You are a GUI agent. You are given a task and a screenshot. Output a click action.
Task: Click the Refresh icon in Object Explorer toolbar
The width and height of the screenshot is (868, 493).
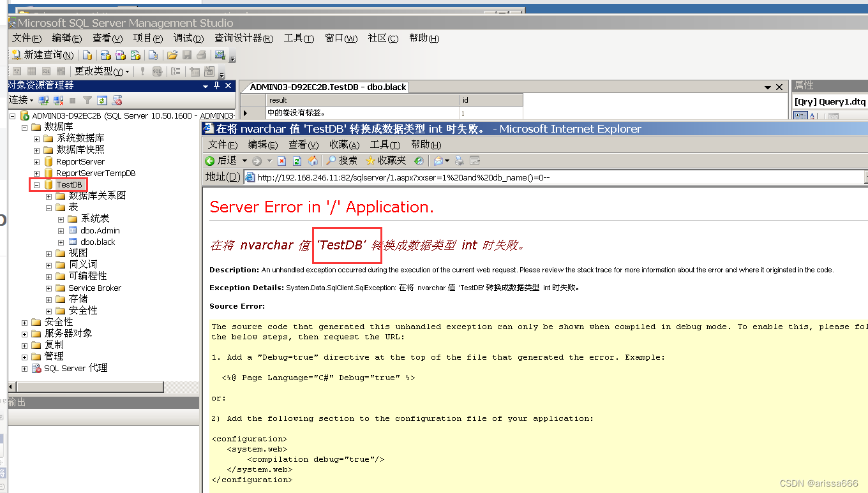[x=103, y=101]
